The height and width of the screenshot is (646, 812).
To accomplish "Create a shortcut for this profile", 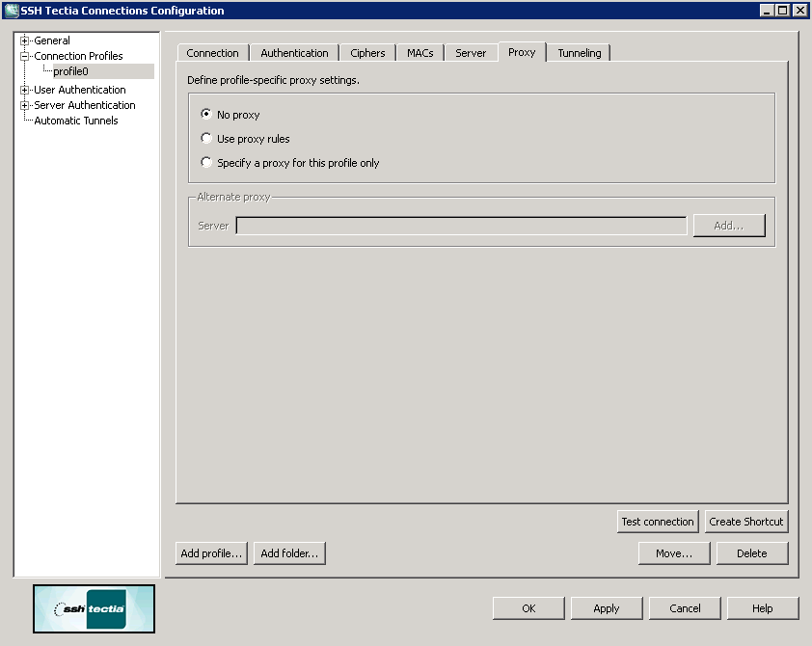I will [x=746, y=521].
